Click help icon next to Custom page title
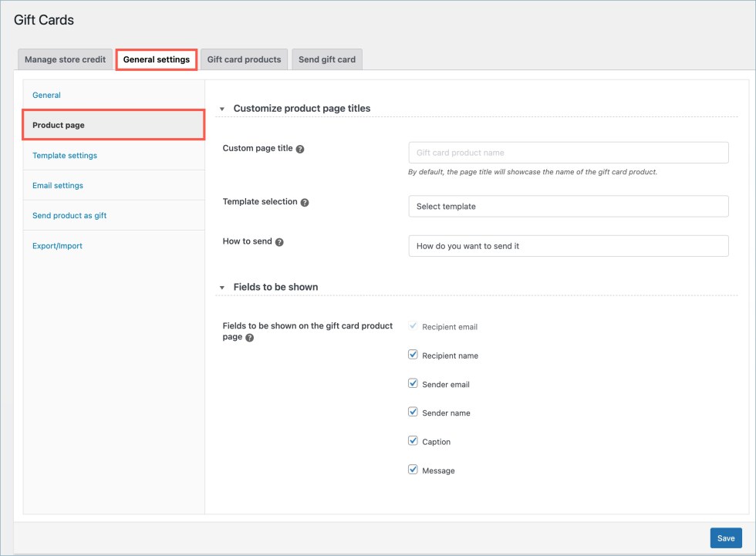 pos(300,149)
